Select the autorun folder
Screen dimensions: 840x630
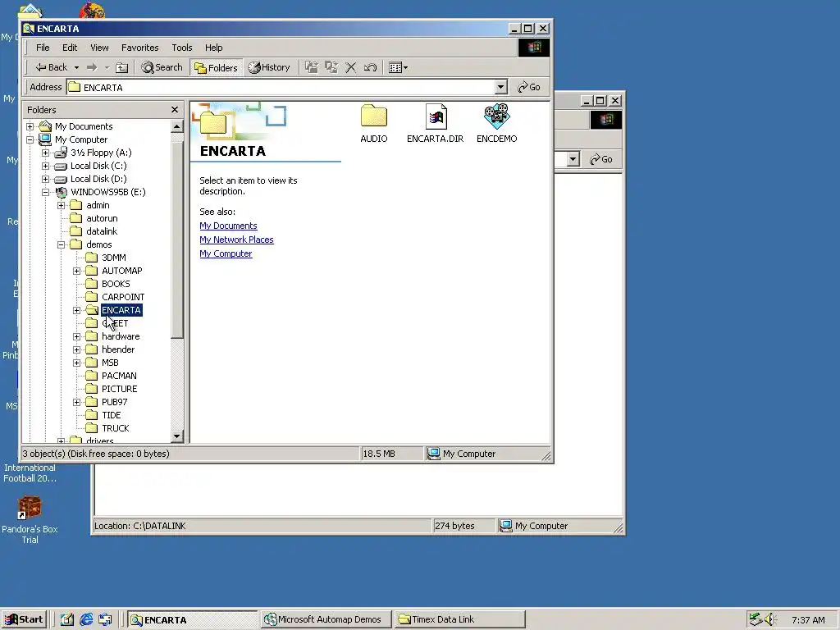(102, 218)
